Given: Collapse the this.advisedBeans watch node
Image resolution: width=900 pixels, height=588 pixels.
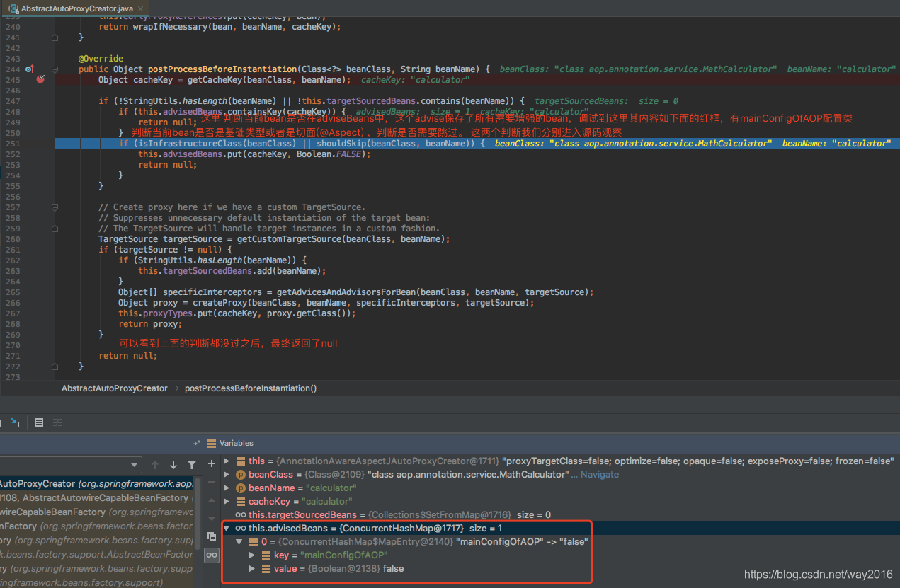Looking at the screenshot, I should (x=227, y=528).
